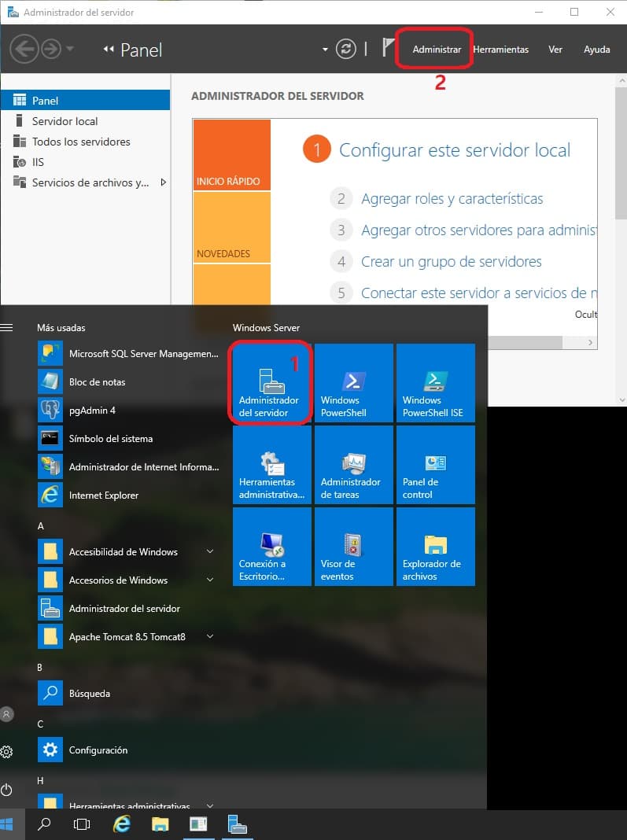
Task: Go back with the left arrow button
Action: click(x=24, y=50)
